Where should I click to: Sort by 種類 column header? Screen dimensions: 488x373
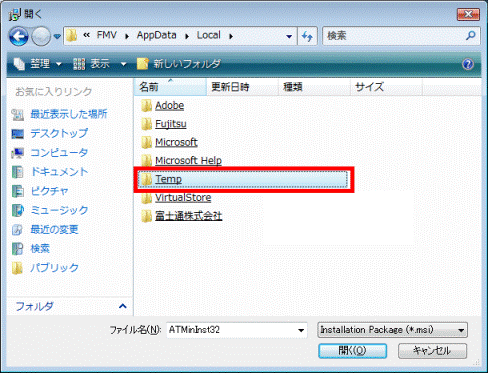314,87
